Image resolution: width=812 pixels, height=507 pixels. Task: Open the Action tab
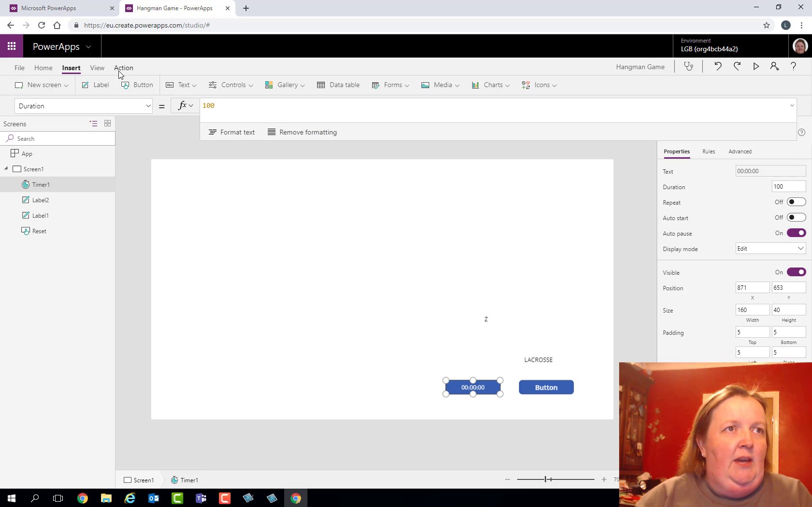pyautogui.click(x=124, y=68)
